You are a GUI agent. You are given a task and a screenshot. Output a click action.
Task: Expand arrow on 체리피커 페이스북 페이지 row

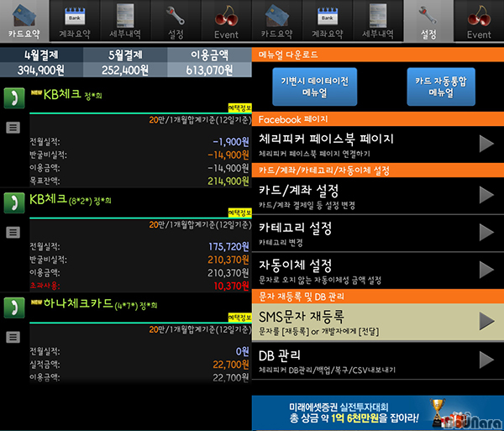pos(486,144)
